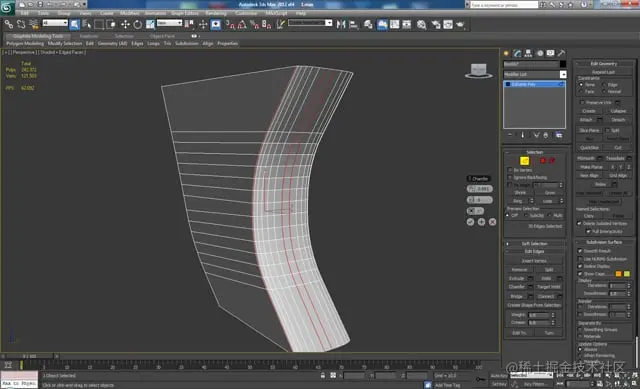The image size is (640, 389).
Task: Toggle Window/Crossing selection icon
Action: [x=111, y=24]
